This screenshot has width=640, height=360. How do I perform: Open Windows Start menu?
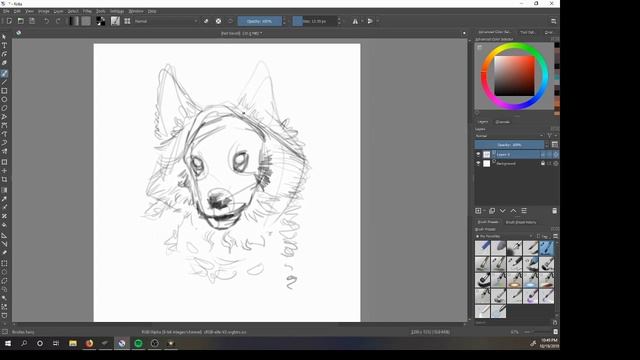pos(8,343)
